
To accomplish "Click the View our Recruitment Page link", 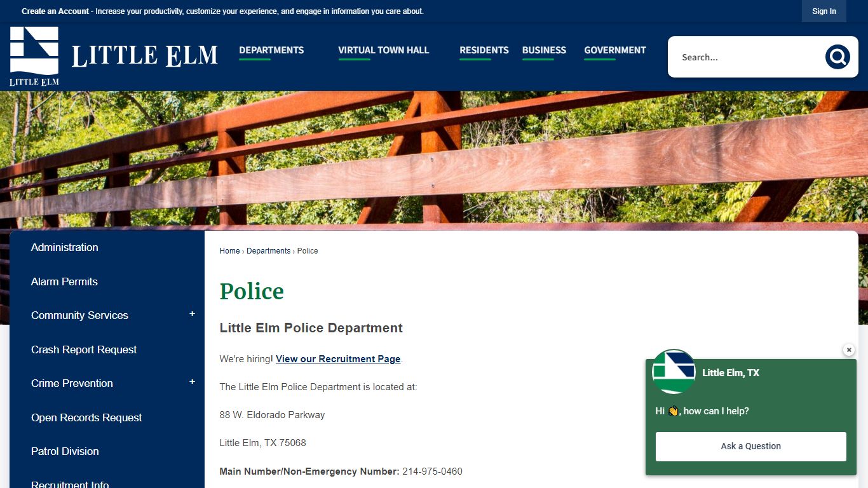I will pyautogui.click(x=338, y=359).
